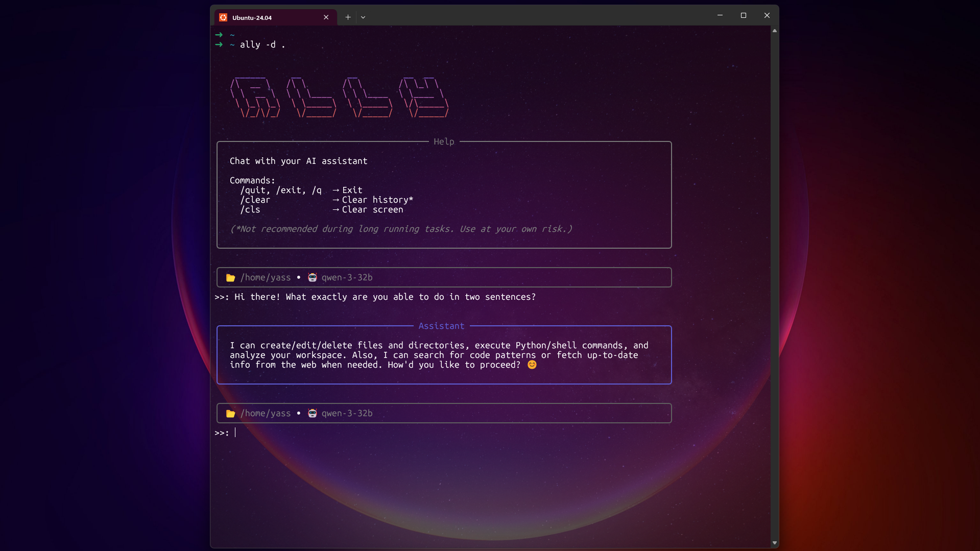980x551 pixels.
Task: Click the lower '/home/yass' path label
Action: pos(266,413)
